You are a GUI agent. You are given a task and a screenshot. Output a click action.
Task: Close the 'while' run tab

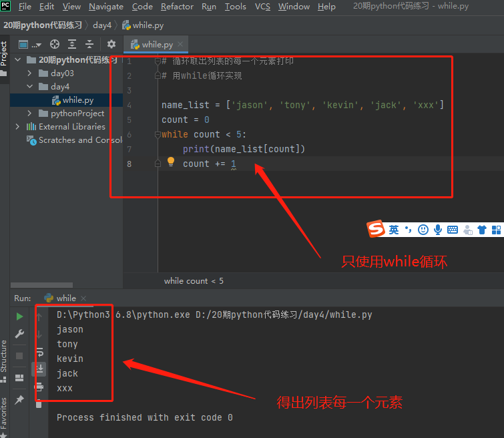tap(83, 298)
